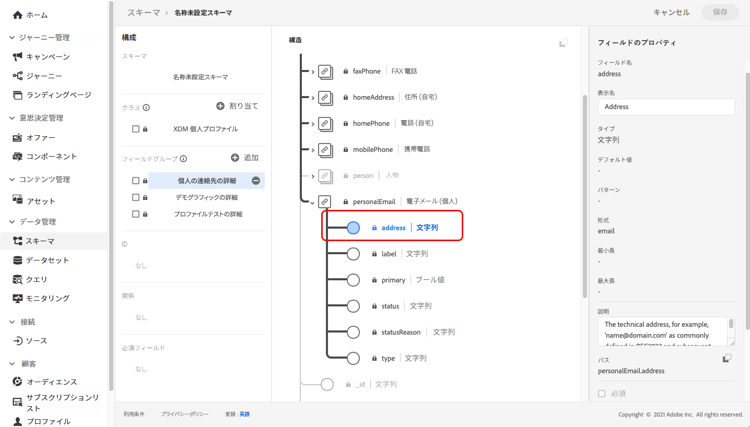Click the オーディエンス audience icon
This screenshot has width=750, height=427.
tap(18, 382)
